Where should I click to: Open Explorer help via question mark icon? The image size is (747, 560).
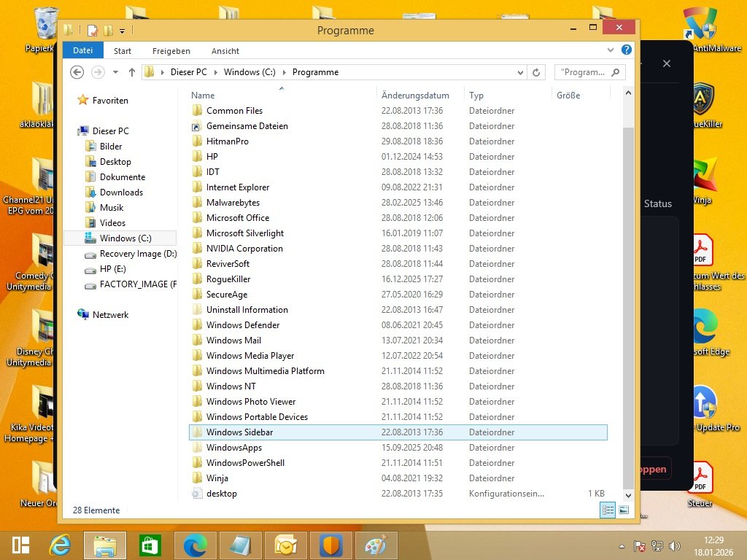(x=627, y=50)
